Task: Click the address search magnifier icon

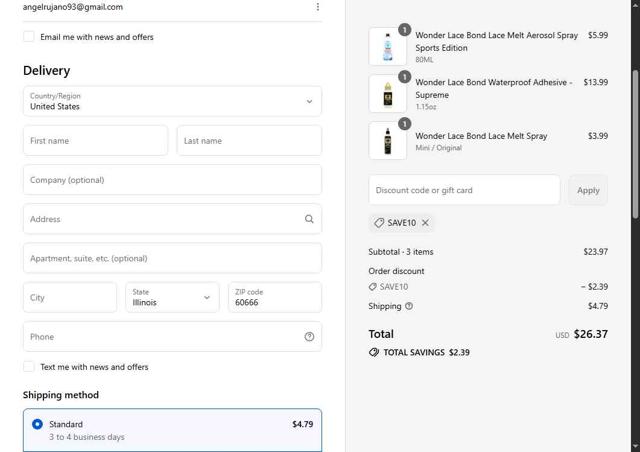Action: click(x=309, y=219)
